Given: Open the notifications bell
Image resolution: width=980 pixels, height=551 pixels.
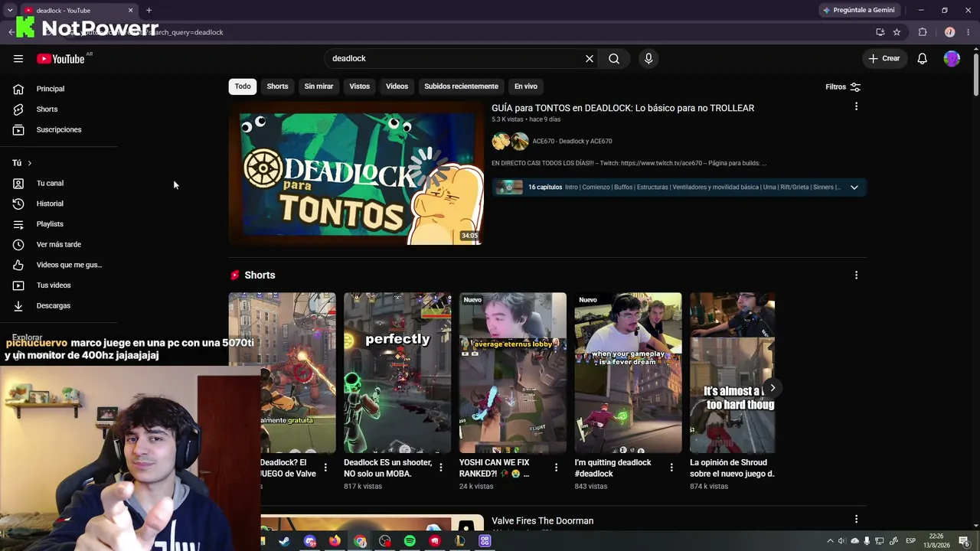Looking at the screenshot, I should click(923, 59).
